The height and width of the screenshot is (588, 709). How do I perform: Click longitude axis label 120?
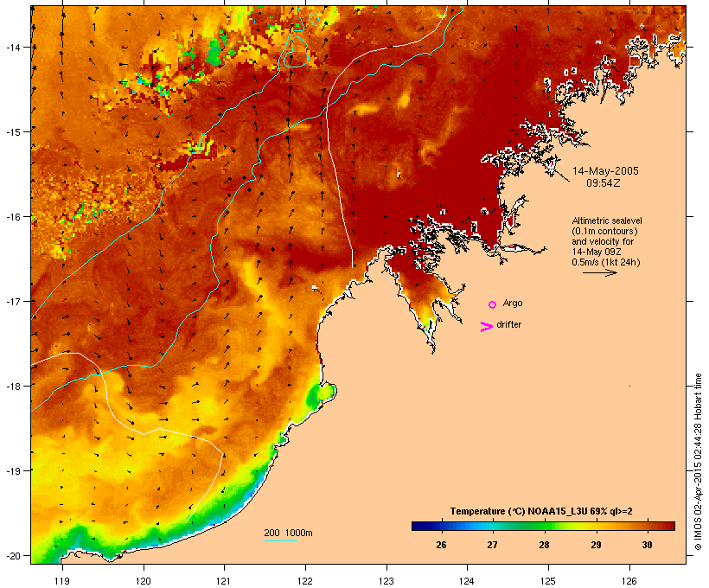point(144,581)
